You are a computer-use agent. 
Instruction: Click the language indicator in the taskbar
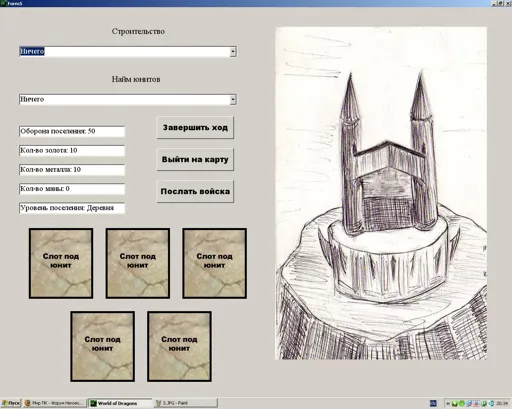[433, 403]
